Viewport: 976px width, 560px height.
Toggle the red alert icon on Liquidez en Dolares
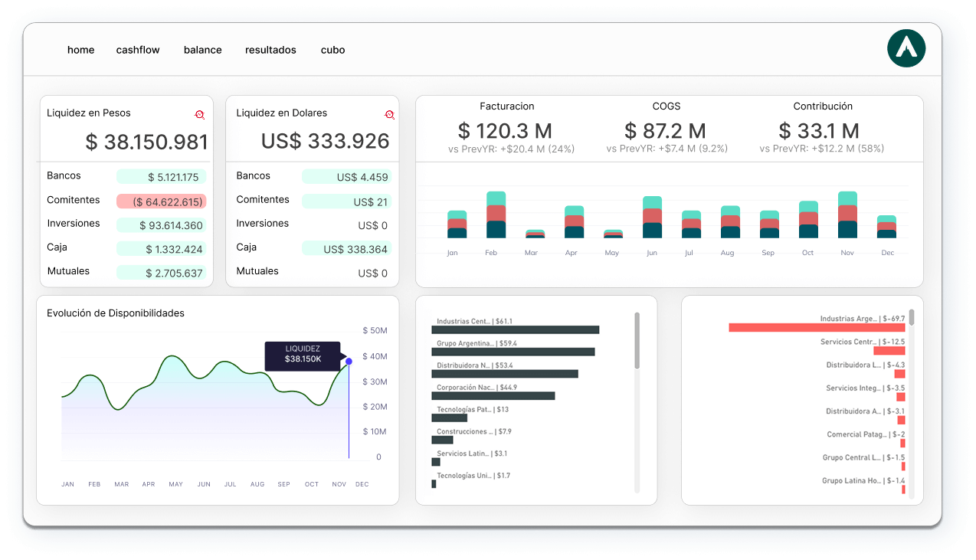pyautogui.click(x=389, y=113)
